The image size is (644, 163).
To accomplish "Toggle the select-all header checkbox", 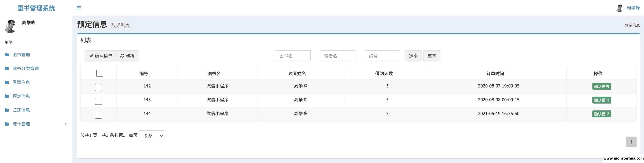I will (x=100, y=73).
